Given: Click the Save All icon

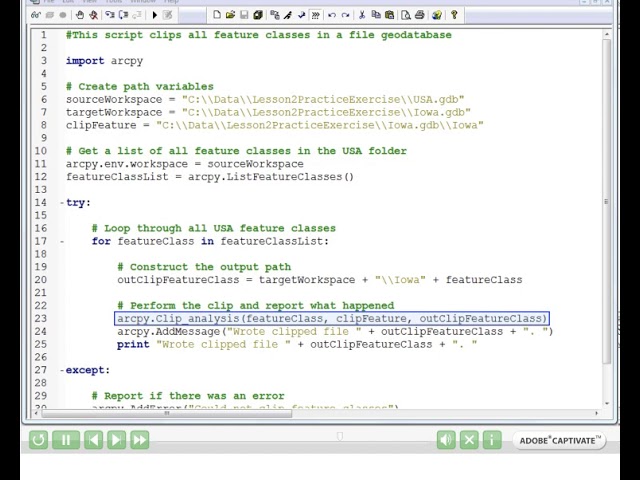Looking at the screenshot, I should coord(258,15).
